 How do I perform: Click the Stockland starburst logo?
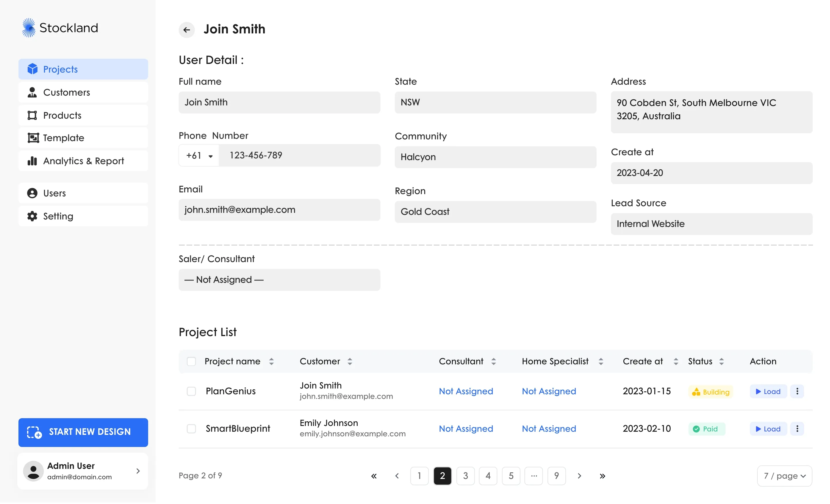(29, 28)
